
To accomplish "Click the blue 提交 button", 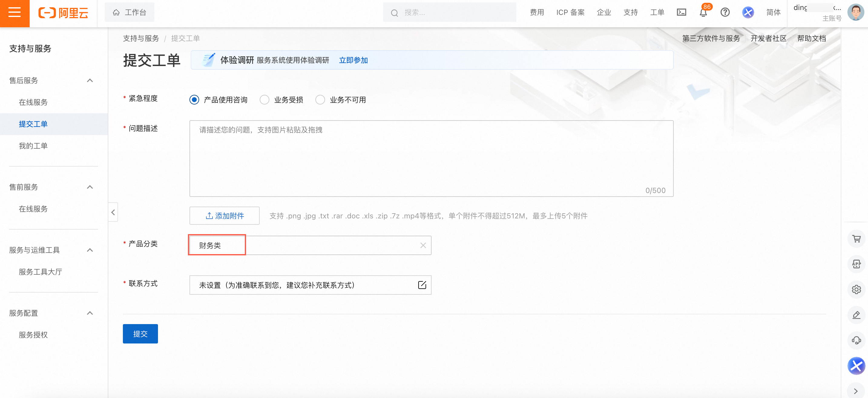I will (140, 333).
